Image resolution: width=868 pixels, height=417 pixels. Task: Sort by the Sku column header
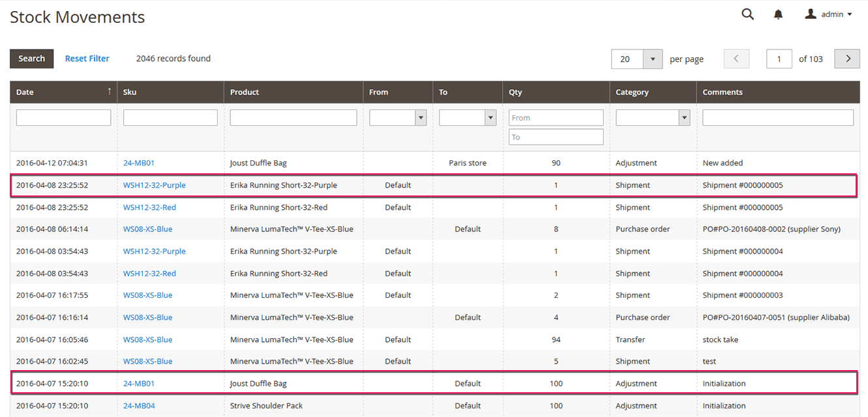coord(170,92)
